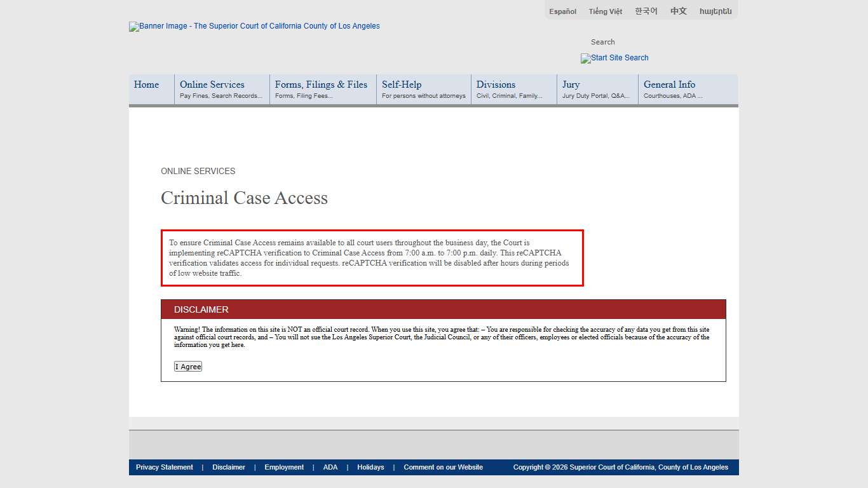Image resolution: width=868 pixels, height=488 pixels.
Task: Click the Superior Court banner image
Action: click(x=254, y=27)
